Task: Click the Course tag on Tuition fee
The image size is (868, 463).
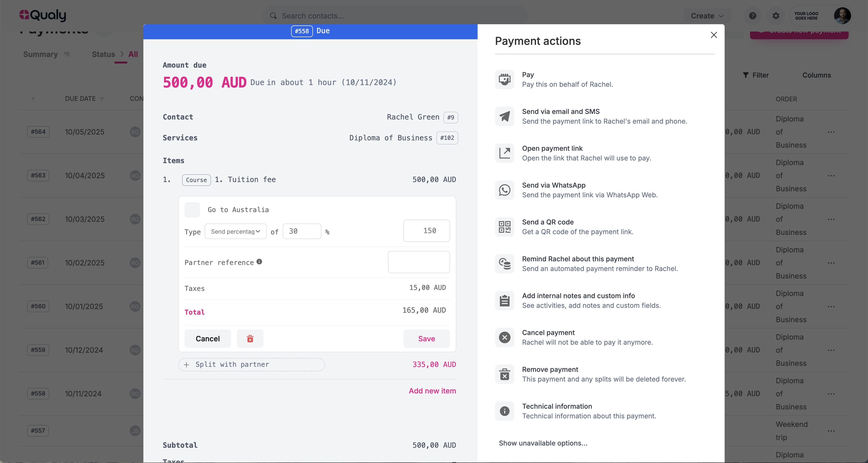Action: pyautogui.click(x=196, y=180)
